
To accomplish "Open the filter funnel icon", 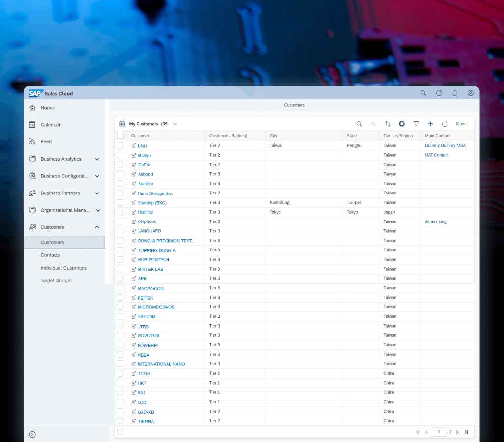I will coord(416,124).
